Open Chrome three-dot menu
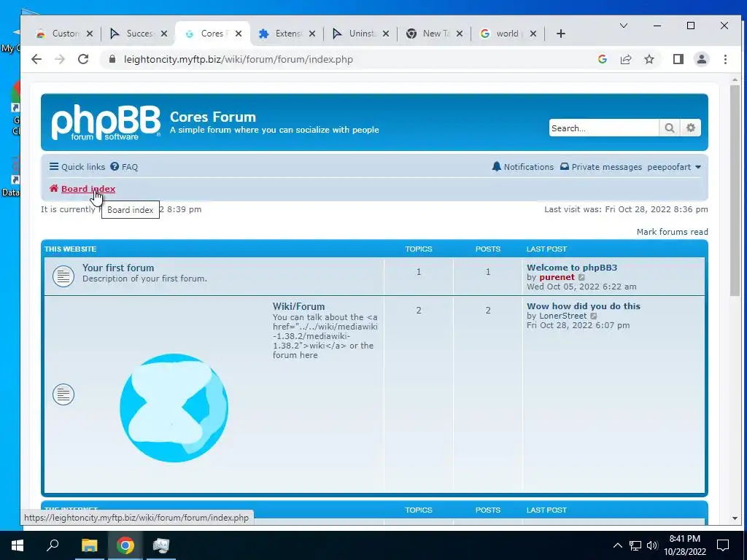This screenshot has height=560, width=747. (725, 59)
